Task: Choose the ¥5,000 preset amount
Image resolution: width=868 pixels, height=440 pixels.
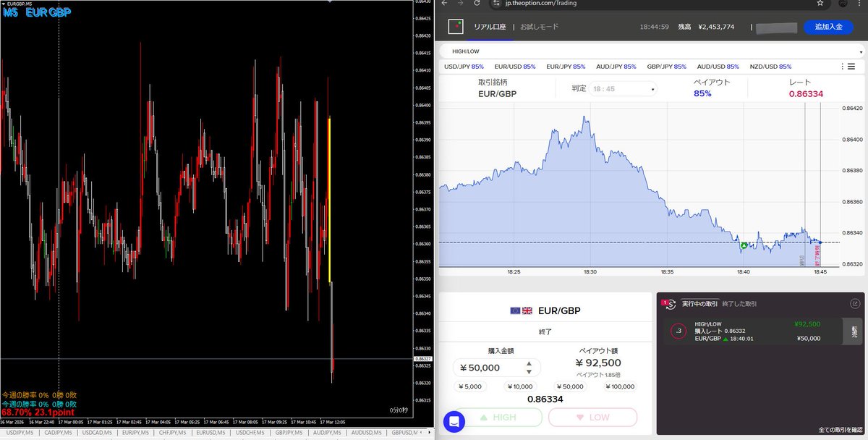Action: 470,386
